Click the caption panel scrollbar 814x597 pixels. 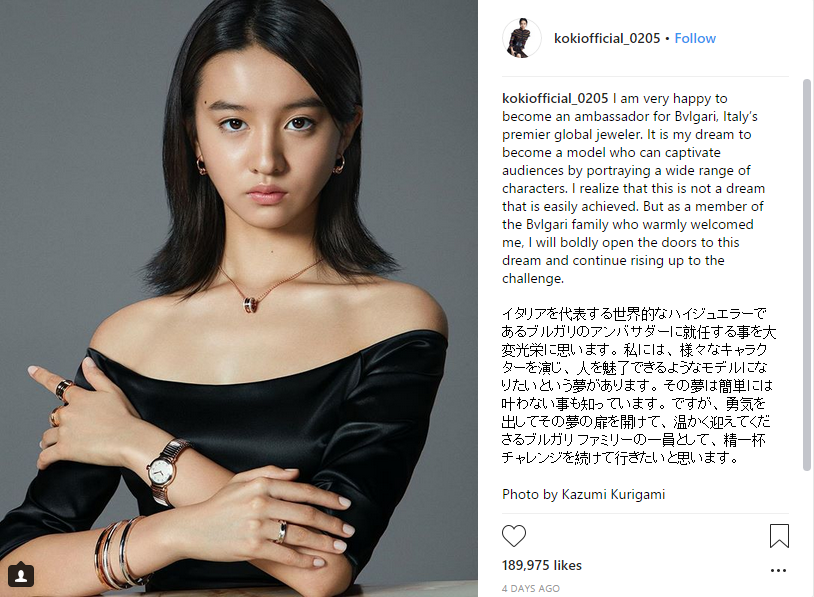[806, 275]
